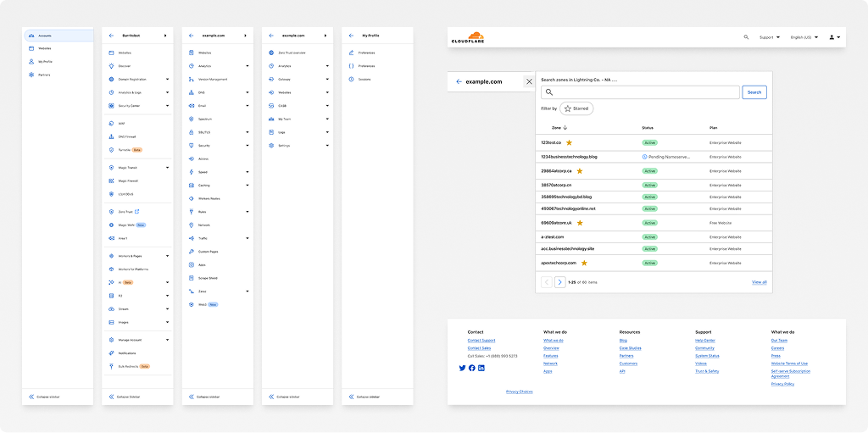
Task: Click the DNS Firewall icon
Action: pos(111,136)
